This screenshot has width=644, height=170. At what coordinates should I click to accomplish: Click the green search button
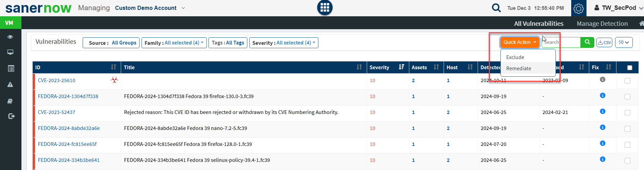click(x=587, y=42)
